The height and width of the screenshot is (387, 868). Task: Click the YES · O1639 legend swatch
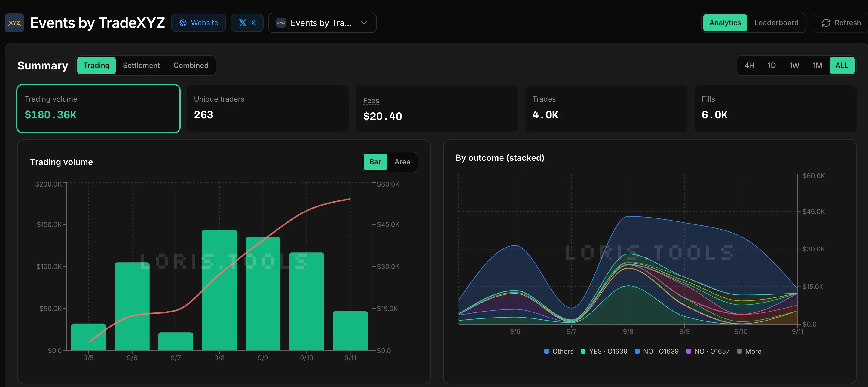tap(583, 351)
